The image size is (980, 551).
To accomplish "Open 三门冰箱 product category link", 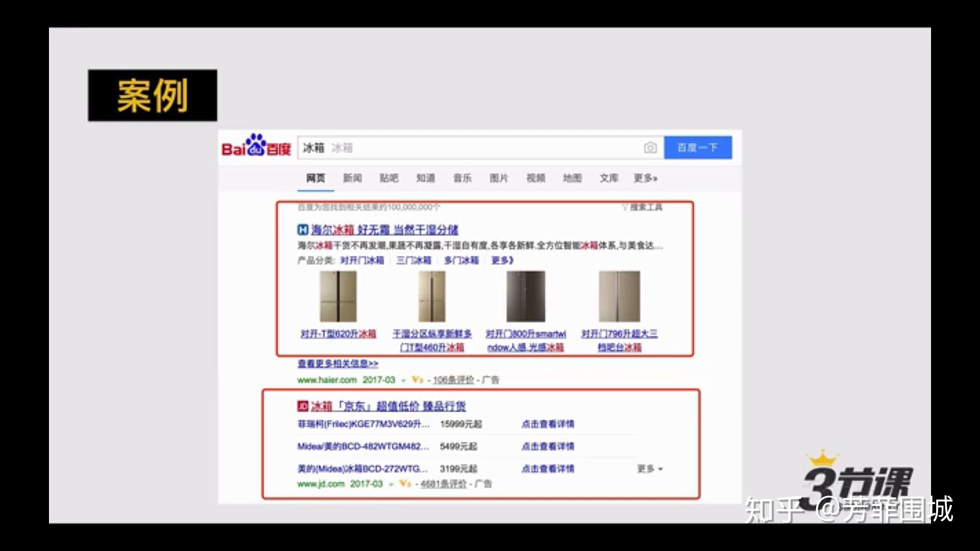I will [414, 261].
